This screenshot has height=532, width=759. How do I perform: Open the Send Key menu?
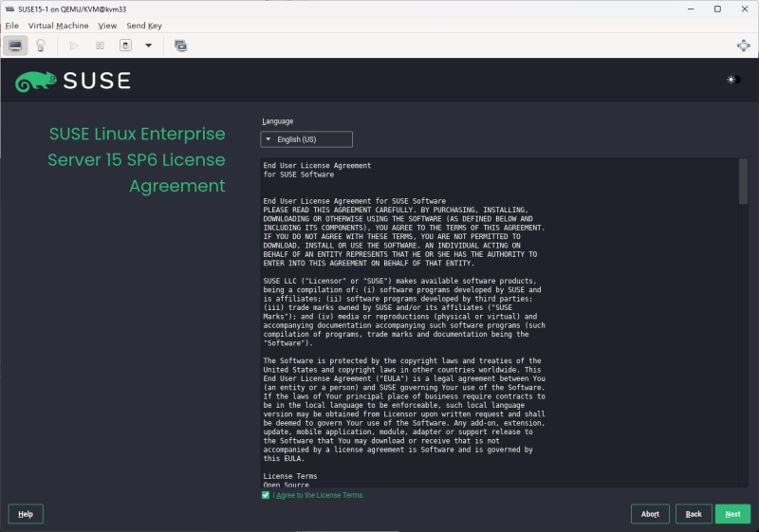144,26
